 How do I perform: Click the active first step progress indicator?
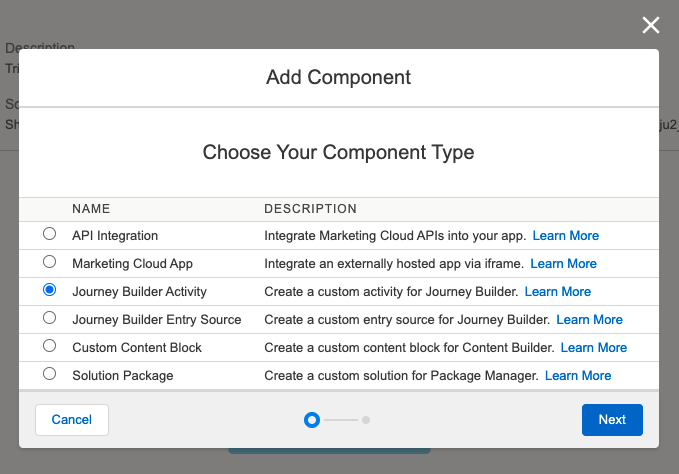point(312,420)
